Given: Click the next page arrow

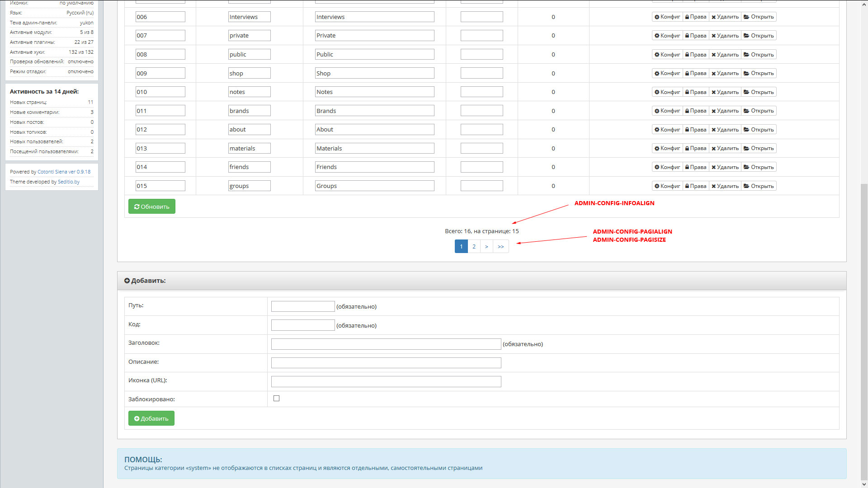Looking at the screenshot, I should coord(486,247).
